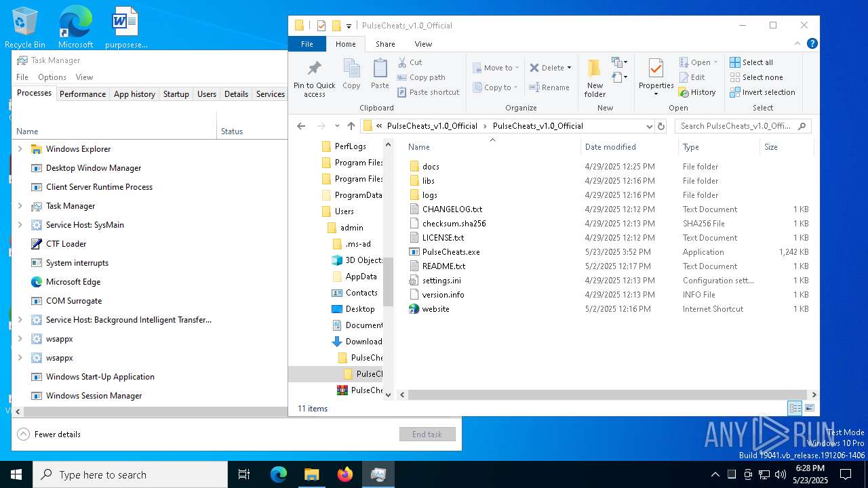
Task: Select Desktop in navigation pane
Action: point(359,309)
